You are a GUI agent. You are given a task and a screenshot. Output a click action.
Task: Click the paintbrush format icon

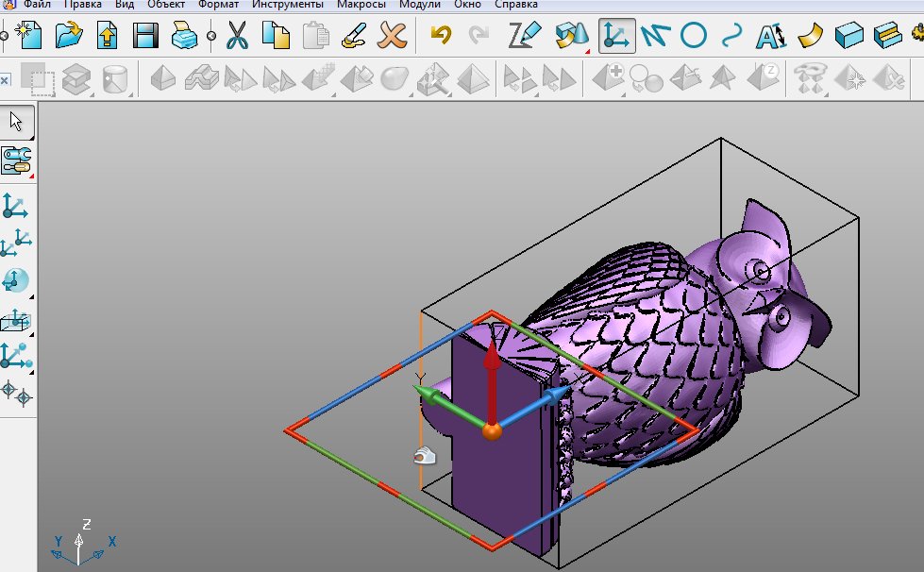pyautogui.click(x=354, y=35)
